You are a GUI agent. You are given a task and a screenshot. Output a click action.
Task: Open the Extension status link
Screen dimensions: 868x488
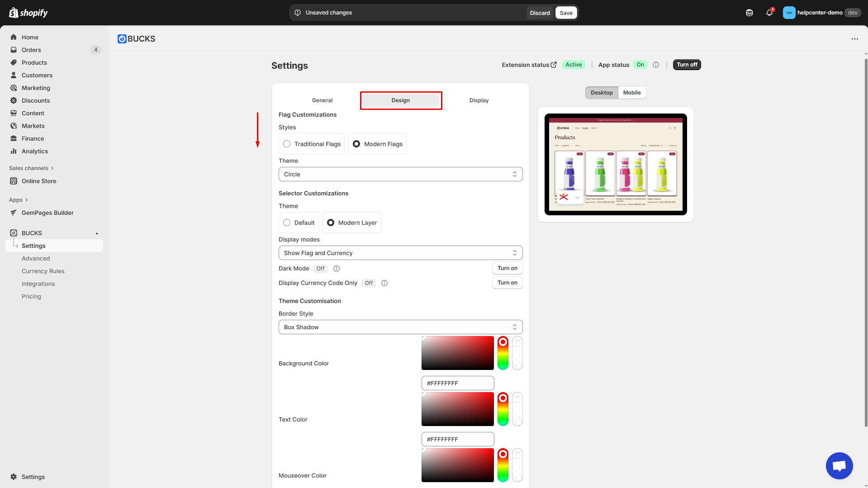(529, 65)
